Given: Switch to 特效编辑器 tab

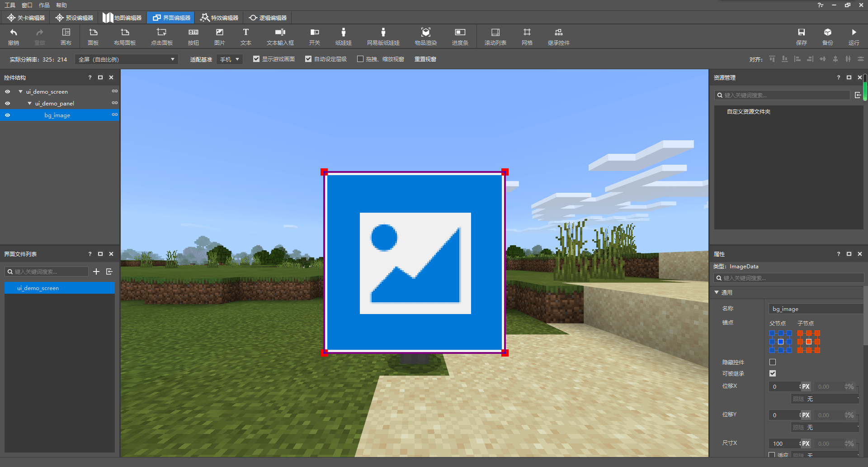Looking at the screenshot, I should (x=219, y=18).
